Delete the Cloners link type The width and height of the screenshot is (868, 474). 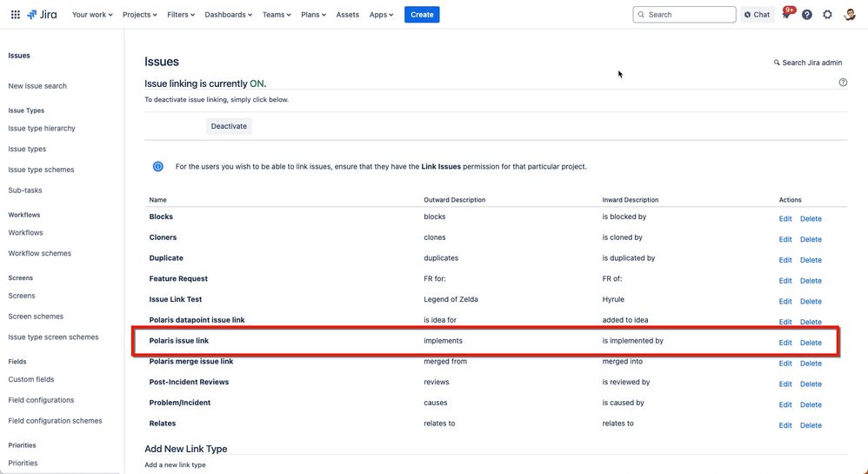tap(811, 239)
